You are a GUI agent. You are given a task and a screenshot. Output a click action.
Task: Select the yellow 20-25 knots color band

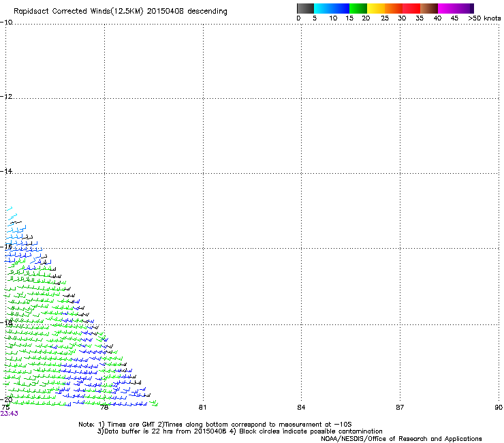(376, 8)
